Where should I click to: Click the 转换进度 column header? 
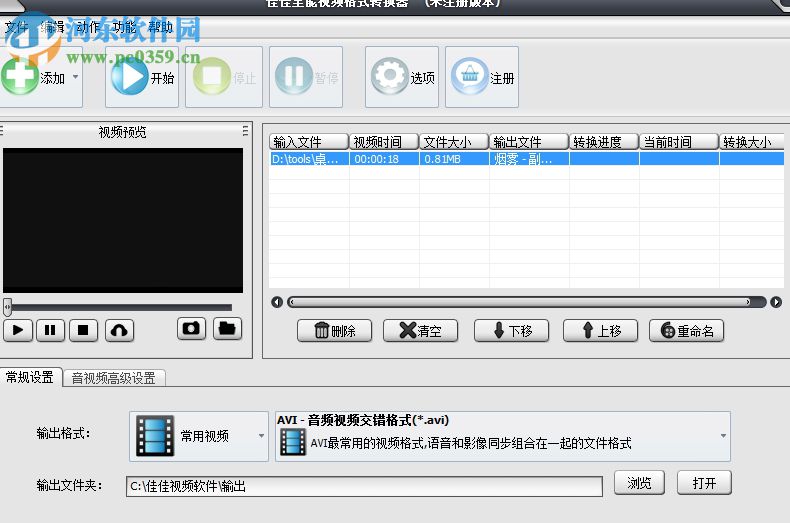pyautogui.click(x=604, y=142)
